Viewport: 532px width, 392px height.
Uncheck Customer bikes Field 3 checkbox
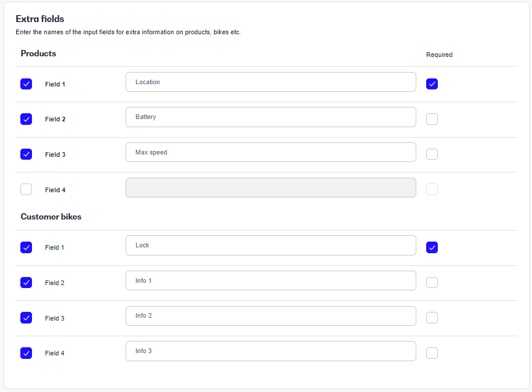point(26,318)
